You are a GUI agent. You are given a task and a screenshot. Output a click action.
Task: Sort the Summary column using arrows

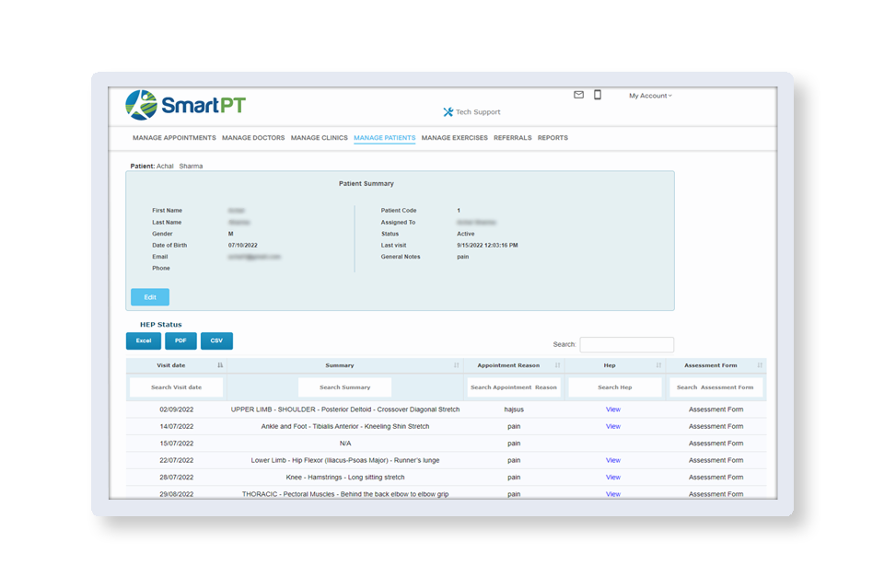click(457, 365)
